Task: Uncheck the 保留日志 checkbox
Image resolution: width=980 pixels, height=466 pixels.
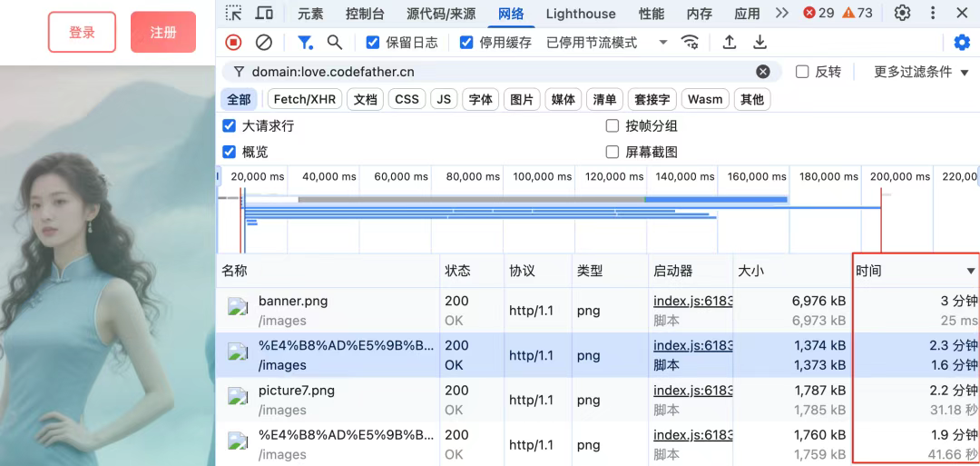Action: 373,43
